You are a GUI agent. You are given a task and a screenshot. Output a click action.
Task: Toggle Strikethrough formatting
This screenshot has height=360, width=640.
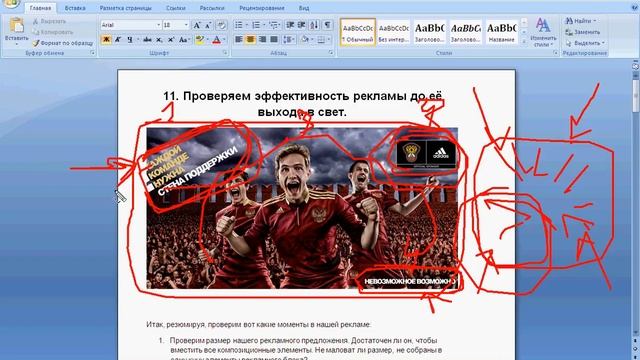147,40
